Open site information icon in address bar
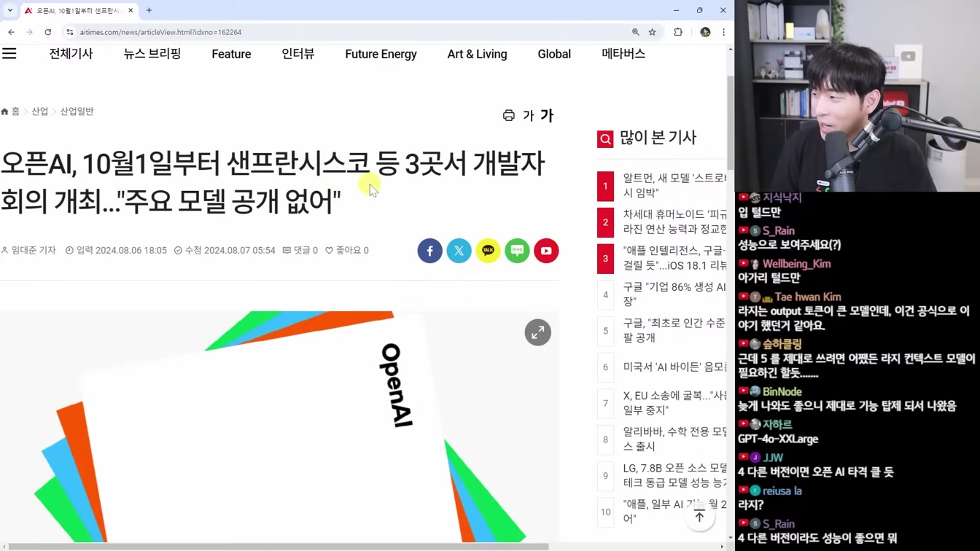 coord(70,32)
